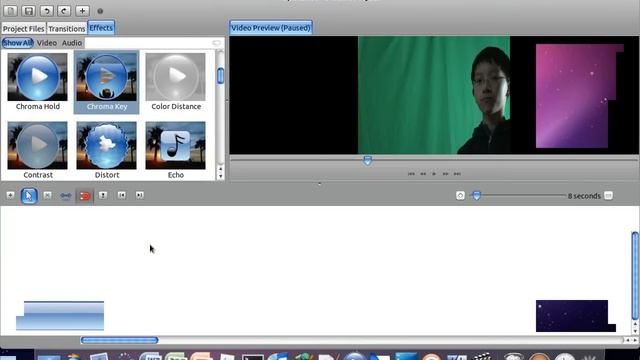Select the Chroma Hold effect
This screenshot has height=360, width=640.
pyautogui.click(x=38, y=82)
